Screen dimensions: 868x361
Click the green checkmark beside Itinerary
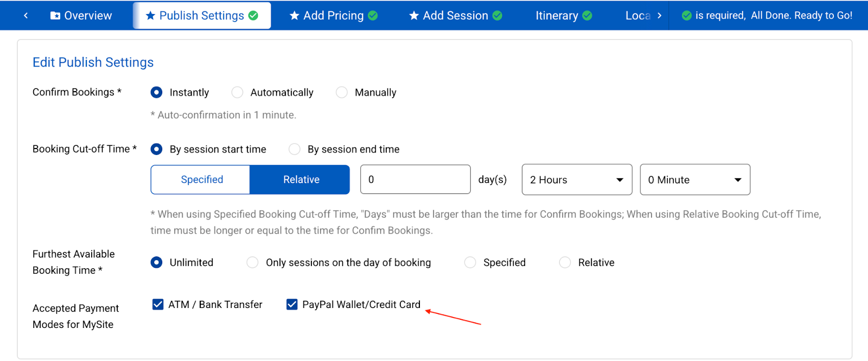pyautogui.click(x=587, y=16)
